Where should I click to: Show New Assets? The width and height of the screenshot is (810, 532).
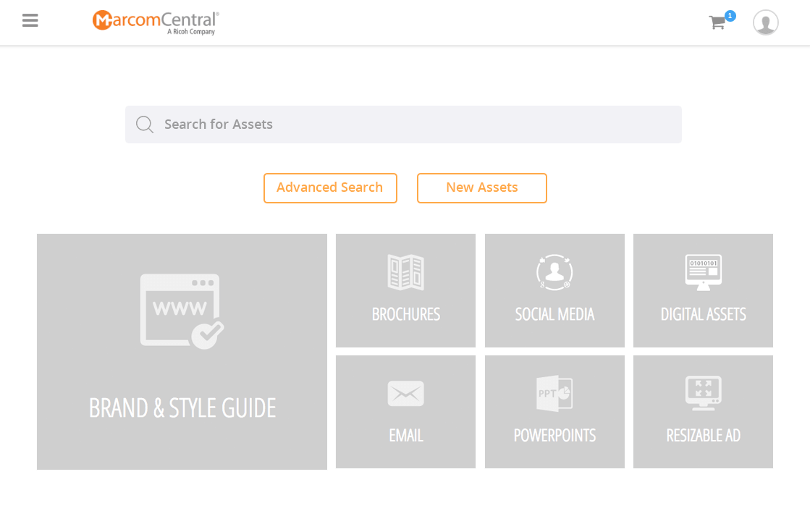click(481, 188)
